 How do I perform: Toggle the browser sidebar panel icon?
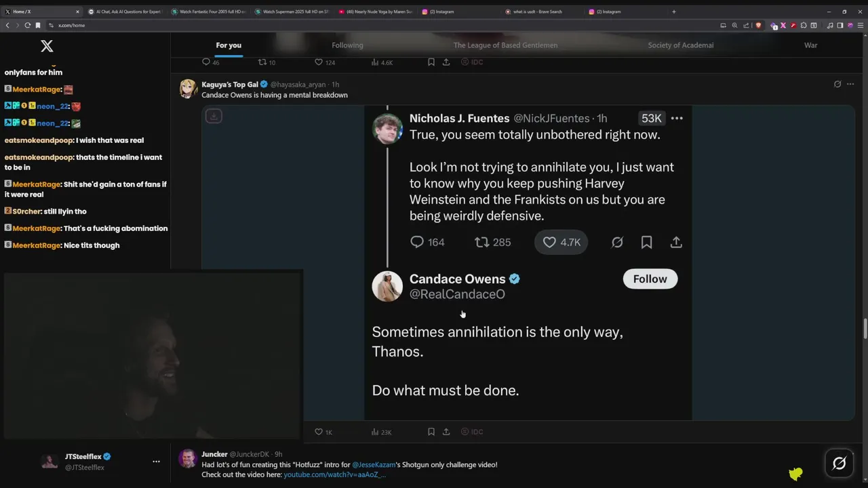tap(840, 25)
